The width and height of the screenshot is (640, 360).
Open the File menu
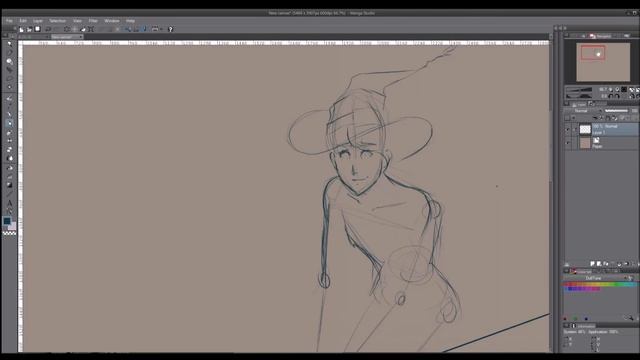9,21
